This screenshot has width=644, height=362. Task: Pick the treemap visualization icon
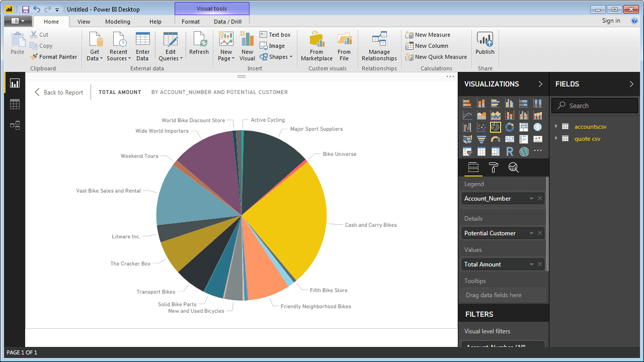(x=524, y=127)
